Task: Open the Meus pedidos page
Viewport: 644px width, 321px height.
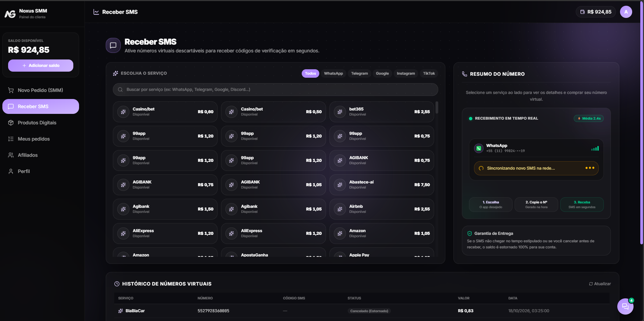Action: [x=41, y=139]
